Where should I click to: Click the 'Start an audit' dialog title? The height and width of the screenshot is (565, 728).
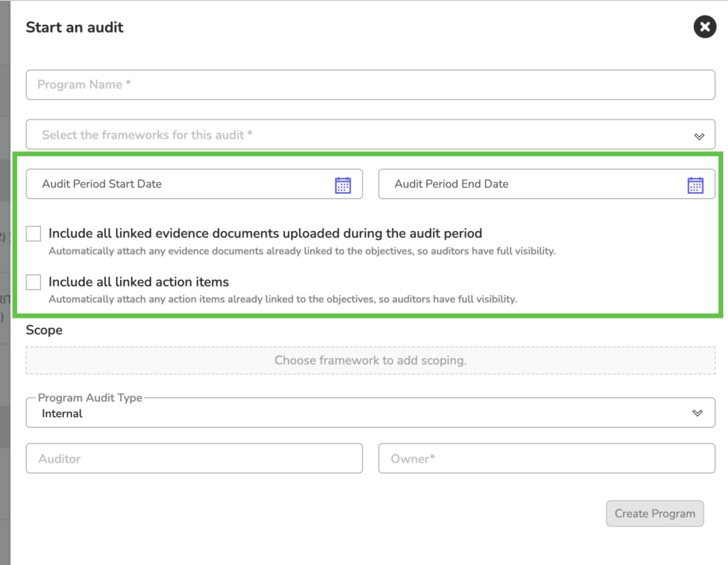pyautogui.click(x=75, y=28)
